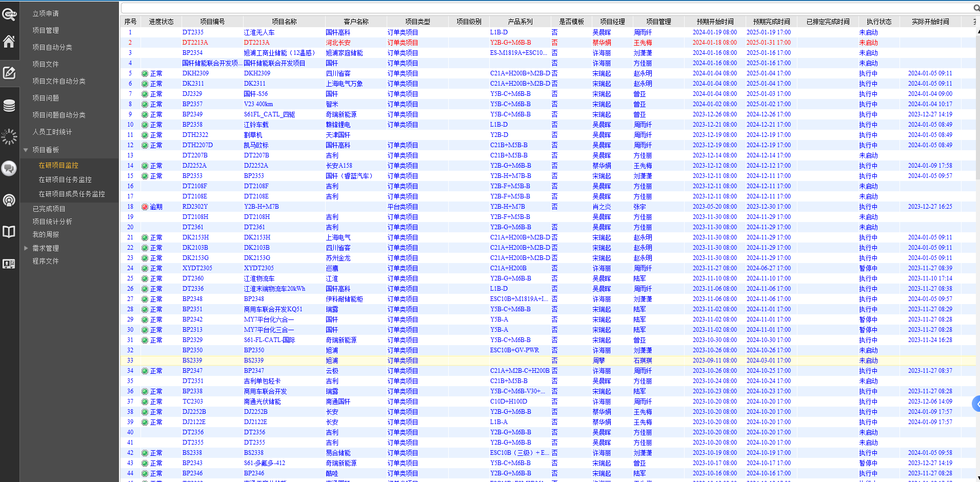980x482 pixels.
Task: Click the vertical scrollbar up arrow
Action: click(977, 32)
